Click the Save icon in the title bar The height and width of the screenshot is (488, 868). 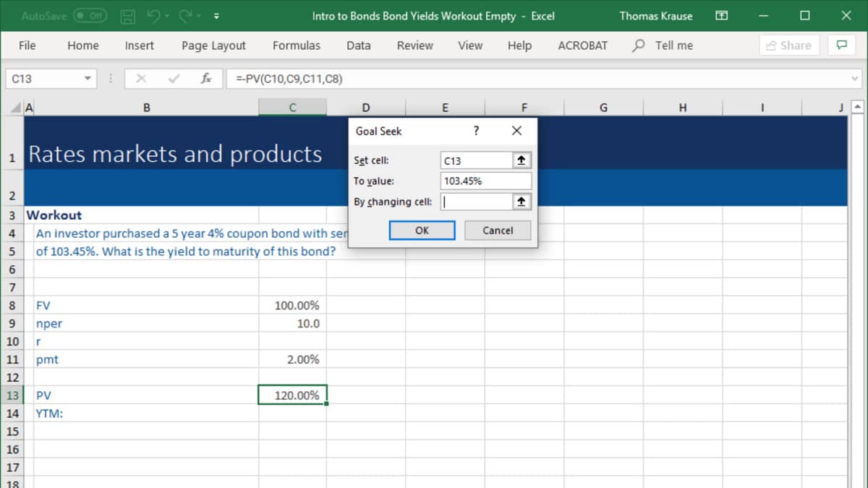pos(127,16)
